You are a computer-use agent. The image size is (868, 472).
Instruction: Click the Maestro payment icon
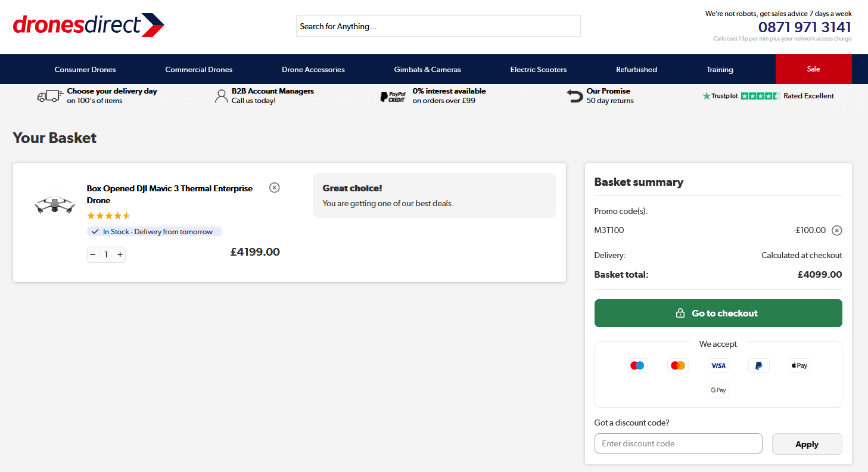click(x=637, y=365)
